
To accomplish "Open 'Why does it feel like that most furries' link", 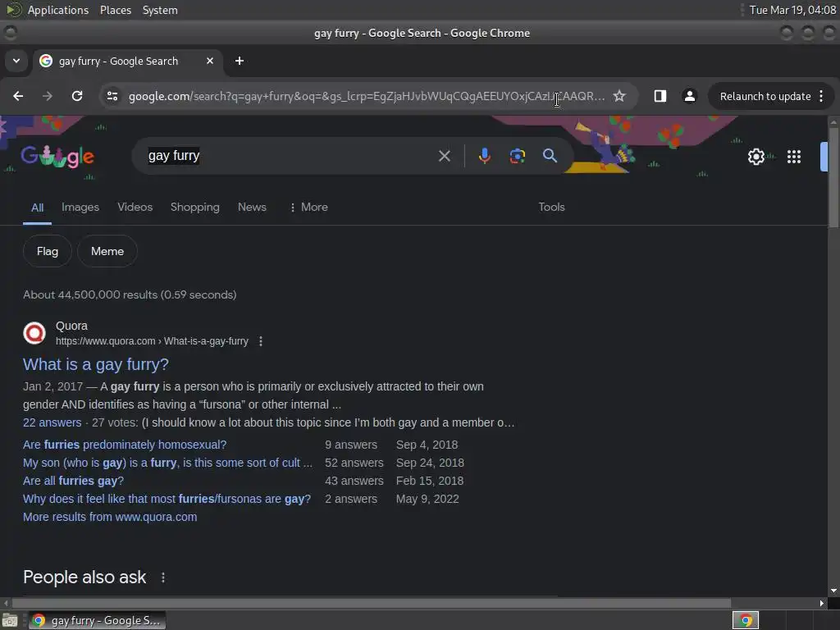I will (x=167, y=499).
